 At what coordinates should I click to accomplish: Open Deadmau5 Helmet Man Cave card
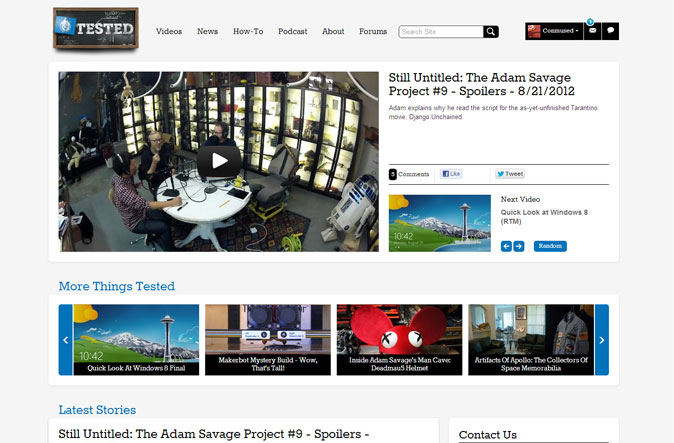[399, 340]
